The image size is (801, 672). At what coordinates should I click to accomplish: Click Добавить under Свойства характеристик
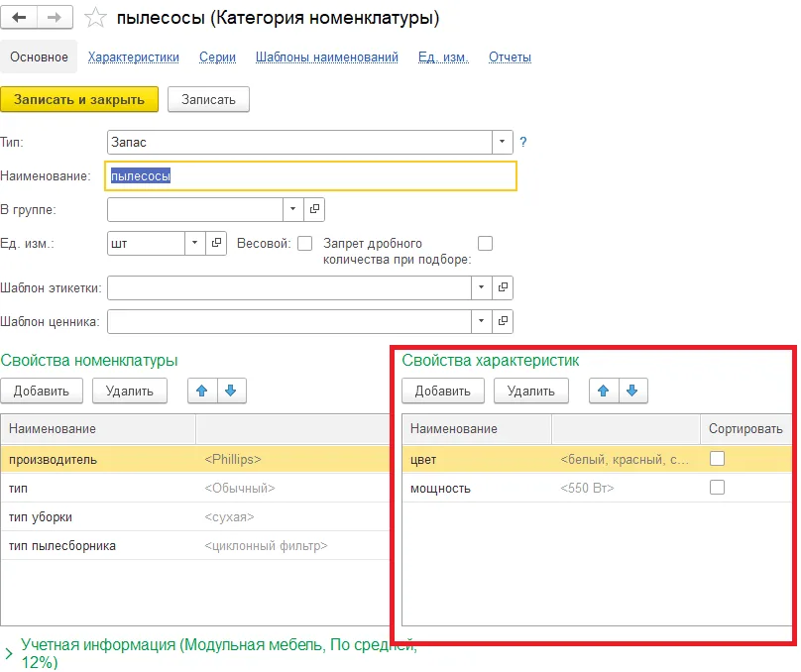pyautogui.click(x=443, y=391)
